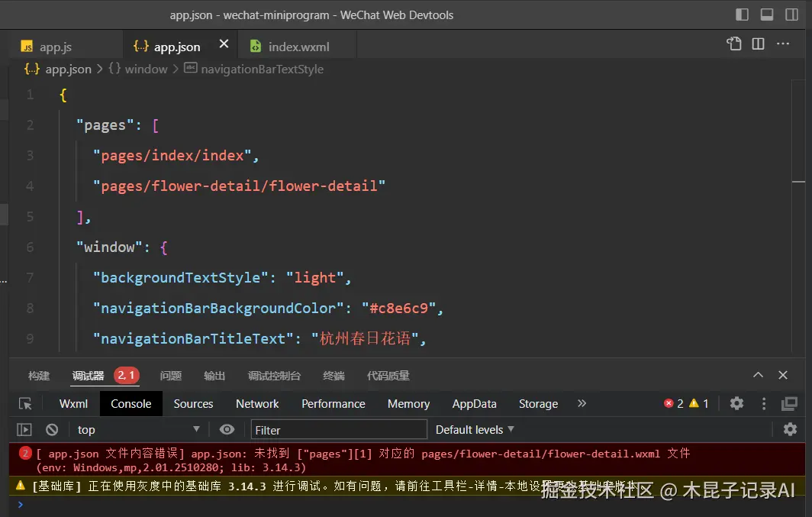
Task: Open the Storage devtools tab
Action: click(x=539, y=403)
